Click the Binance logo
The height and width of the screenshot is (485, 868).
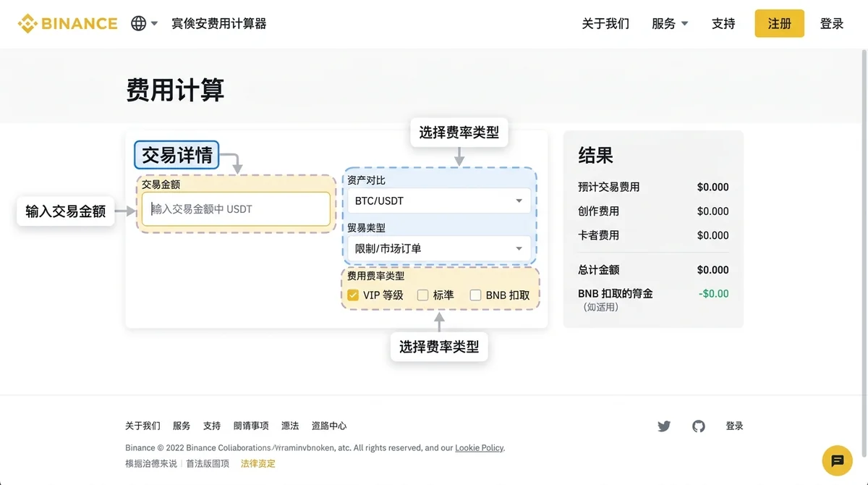[67, 23]
